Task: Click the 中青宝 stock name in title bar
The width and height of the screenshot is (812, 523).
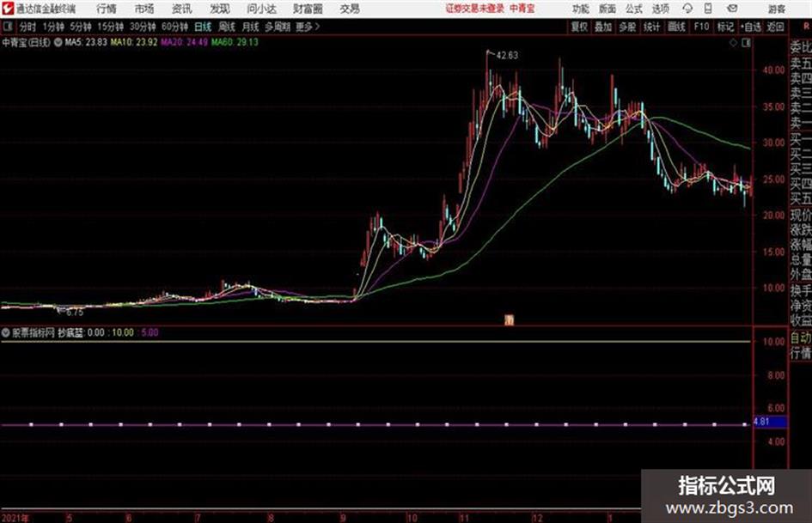Action: (x=522, y=9)
